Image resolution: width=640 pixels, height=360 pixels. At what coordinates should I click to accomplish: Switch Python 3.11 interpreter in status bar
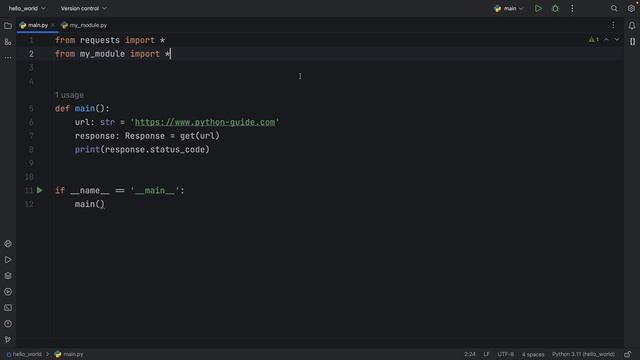coord(583,354)
